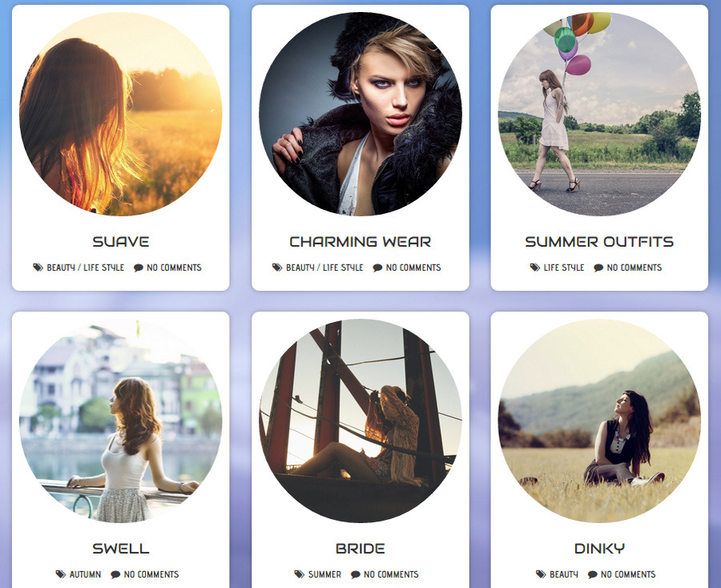Click the comment bubble icon under Suave

click(139, 268)
